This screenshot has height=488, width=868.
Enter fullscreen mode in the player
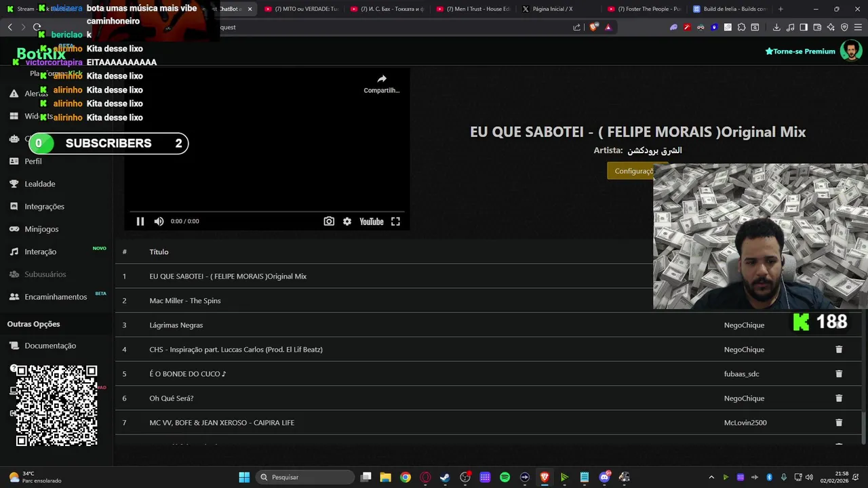395,221
